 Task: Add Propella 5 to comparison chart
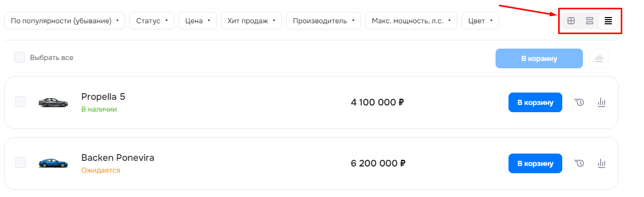601,102
